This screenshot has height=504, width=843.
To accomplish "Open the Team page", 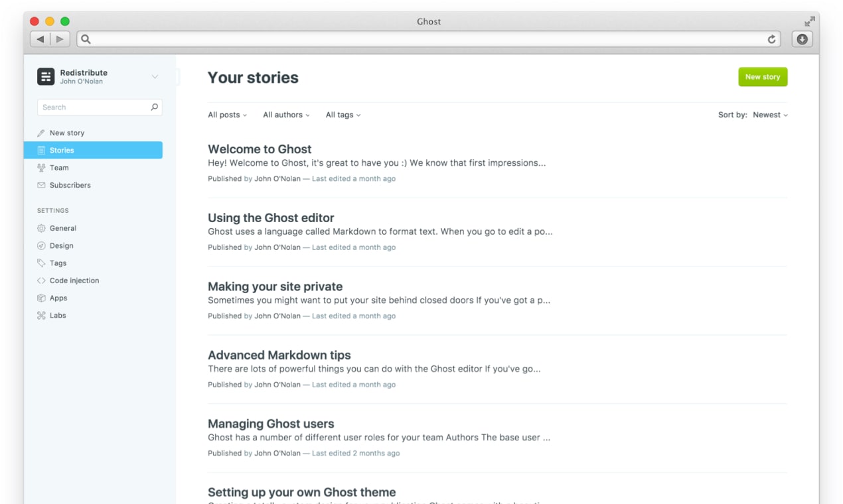I will pyautogui.click(x=59, y=168).
